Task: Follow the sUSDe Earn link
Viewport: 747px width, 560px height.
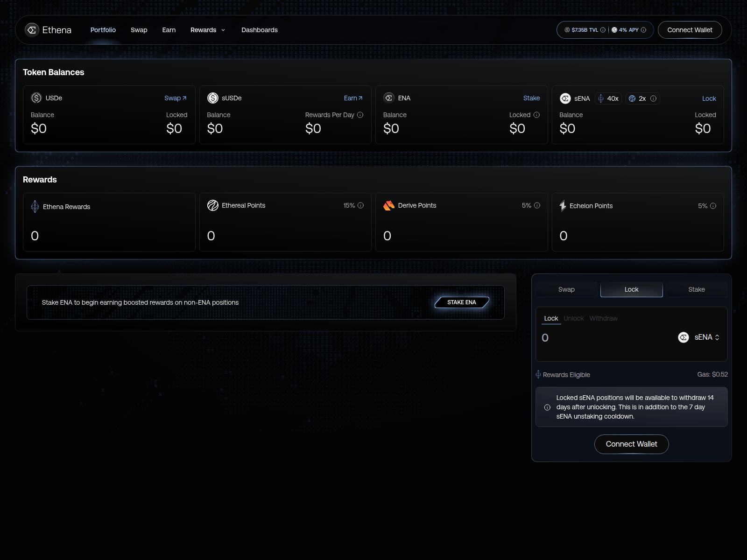Action: pos(353,98)
